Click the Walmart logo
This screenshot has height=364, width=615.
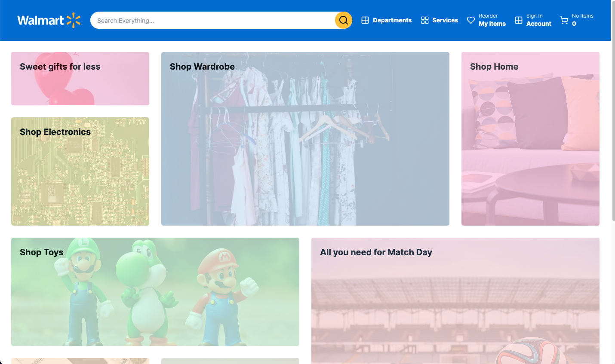tap(49, 20)
